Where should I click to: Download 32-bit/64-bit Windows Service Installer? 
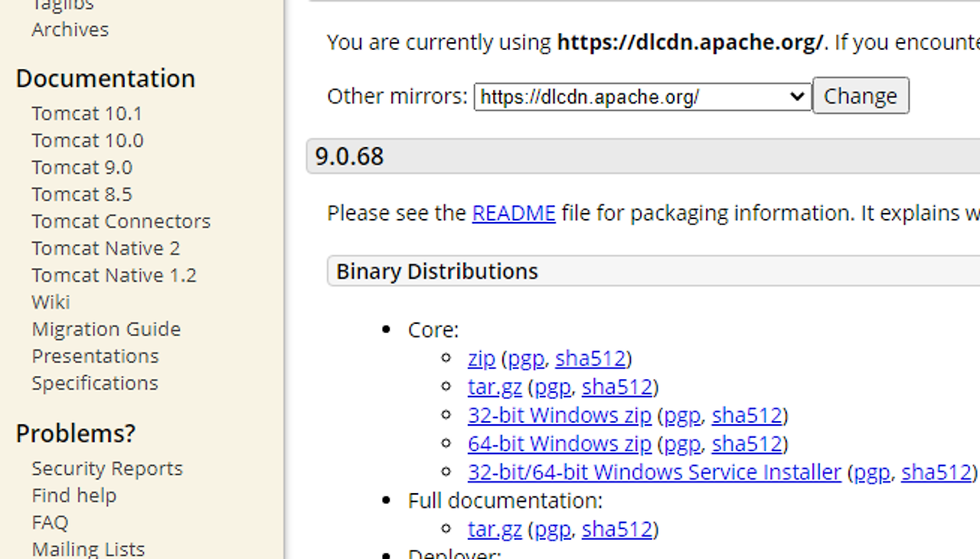[655, 472]
